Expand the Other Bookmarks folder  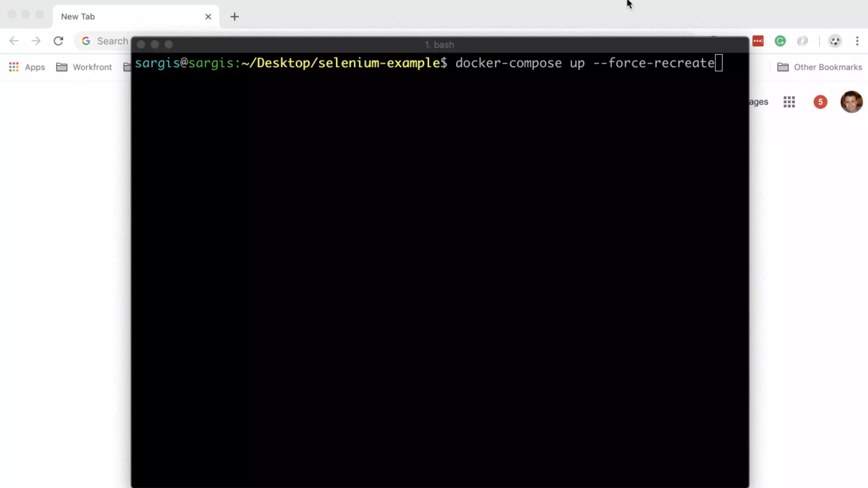tap(819, 67)
